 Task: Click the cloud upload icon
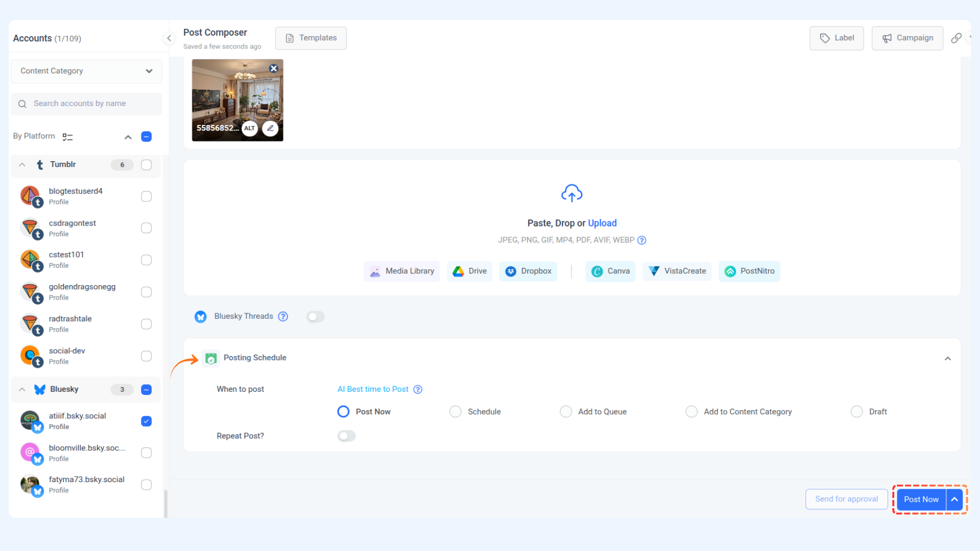point(572,193)
